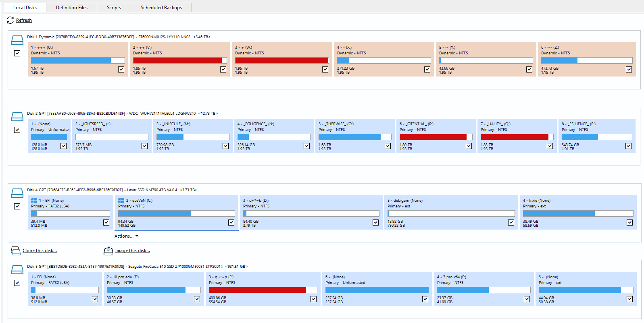This screenshot has width=644, height=323.
Task: Click the '4 - 7 pro x64 (F:)' label
Action: 452,277
